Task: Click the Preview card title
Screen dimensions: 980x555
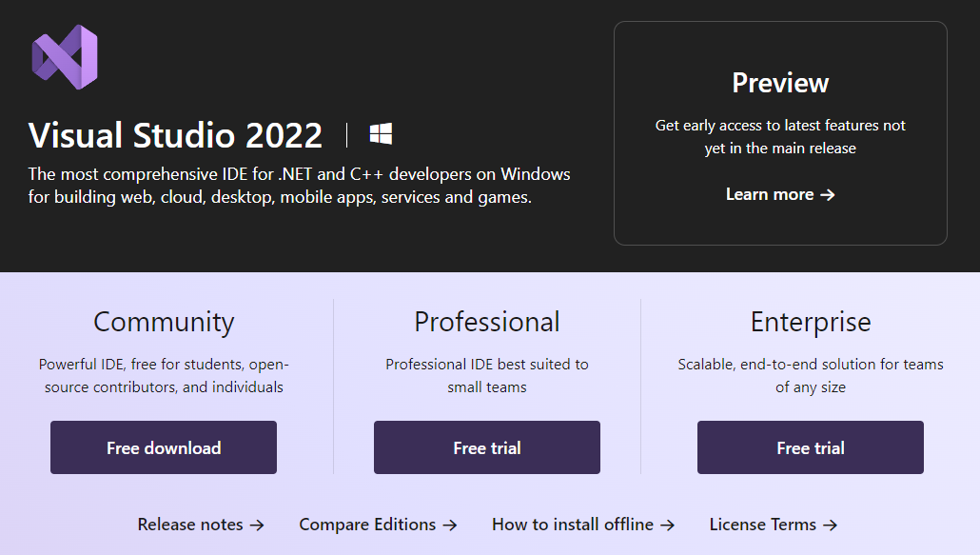Action: [x=779, y=83]
